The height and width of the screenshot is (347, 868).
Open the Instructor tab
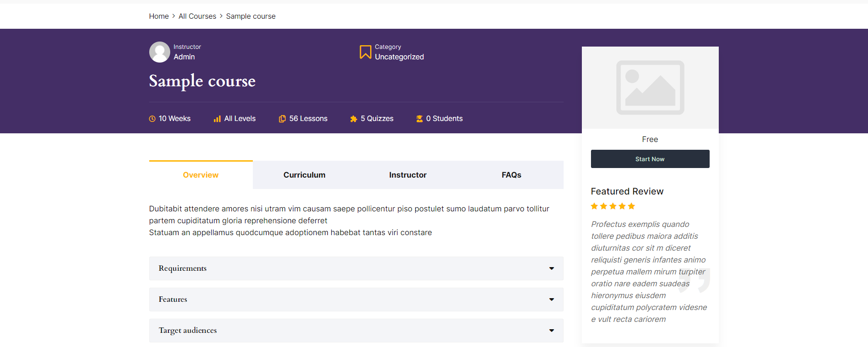pyautogui.click(x=408, y=175)
